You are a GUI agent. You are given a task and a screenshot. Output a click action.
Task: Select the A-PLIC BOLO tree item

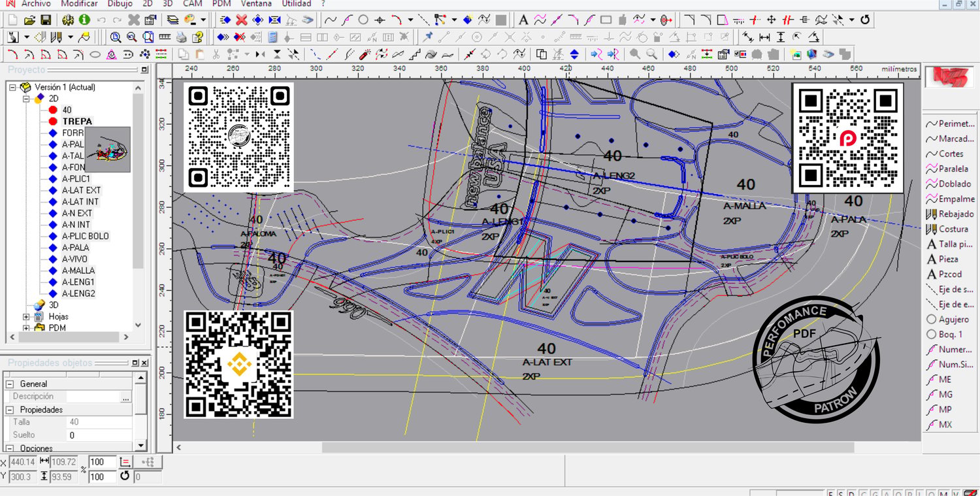[86, 236]
